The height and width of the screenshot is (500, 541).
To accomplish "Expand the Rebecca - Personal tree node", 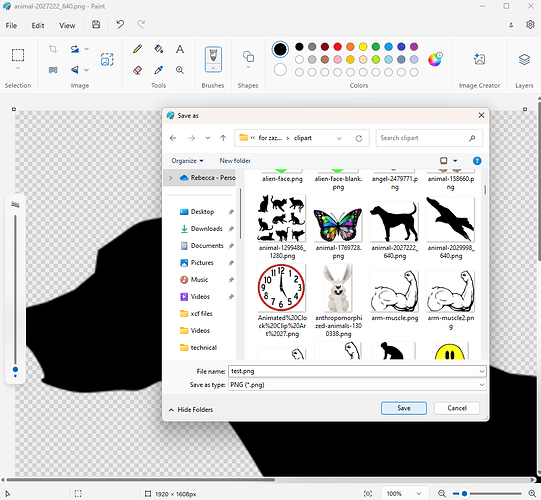I will tap(170, 178).
